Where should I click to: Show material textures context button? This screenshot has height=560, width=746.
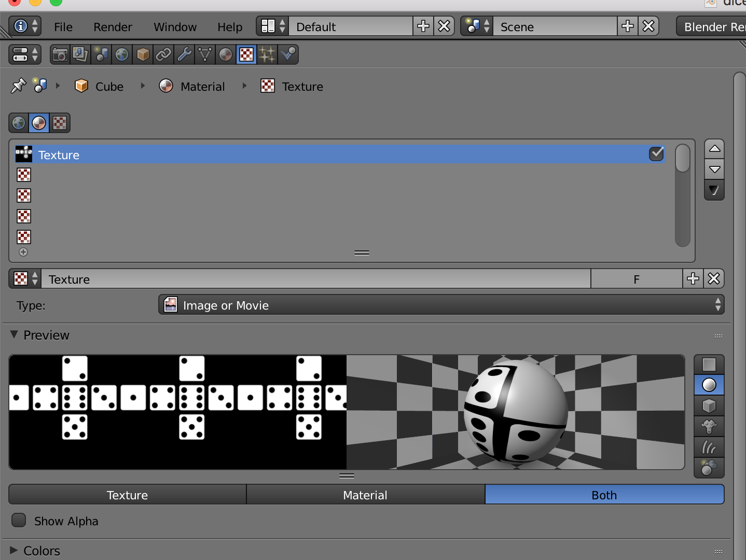tap(39, 123)
